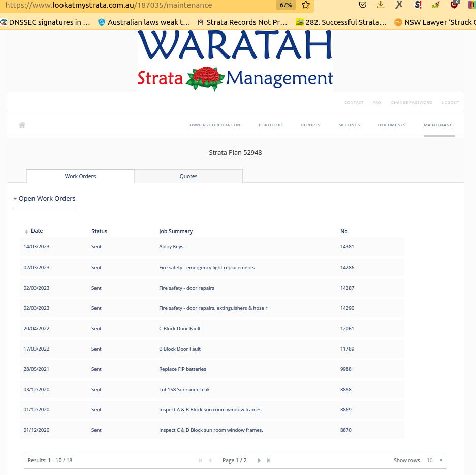Click the Waratah Strata Management logo
The height and width of the screenshot is (475, 476).
pyautogui.click(x=235, y=60)
